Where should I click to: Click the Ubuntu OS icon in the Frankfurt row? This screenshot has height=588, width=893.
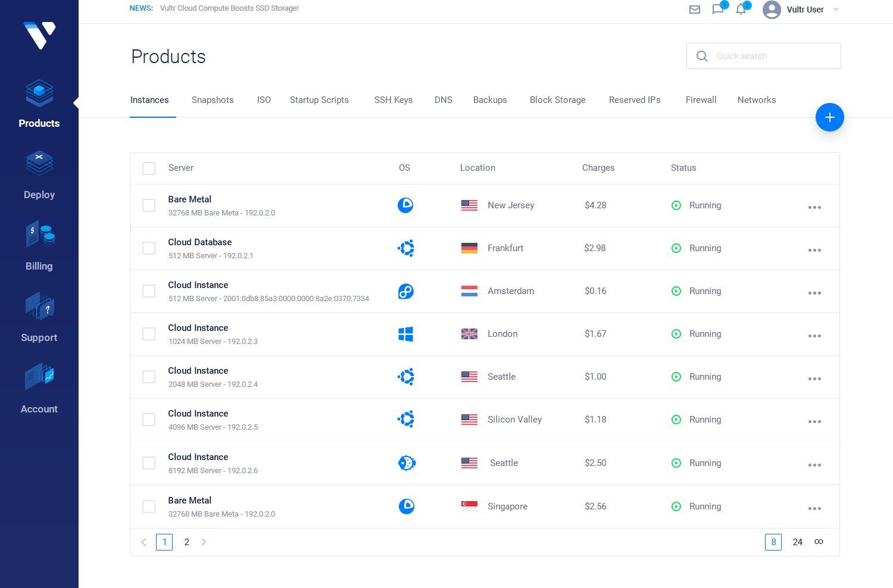[x=406, y=248]
